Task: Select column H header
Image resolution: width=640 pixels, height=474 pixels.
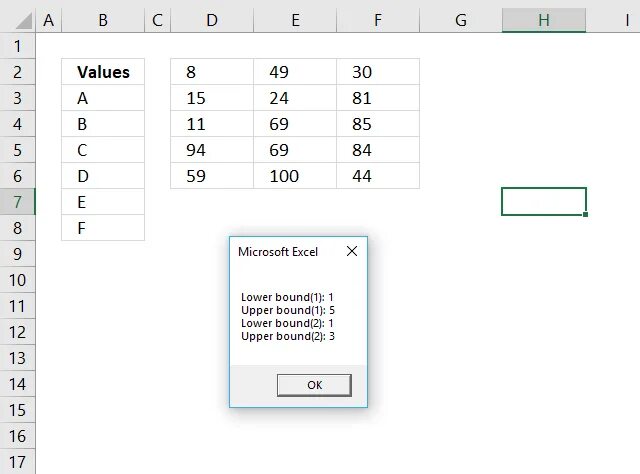Action: coord(544,19)
